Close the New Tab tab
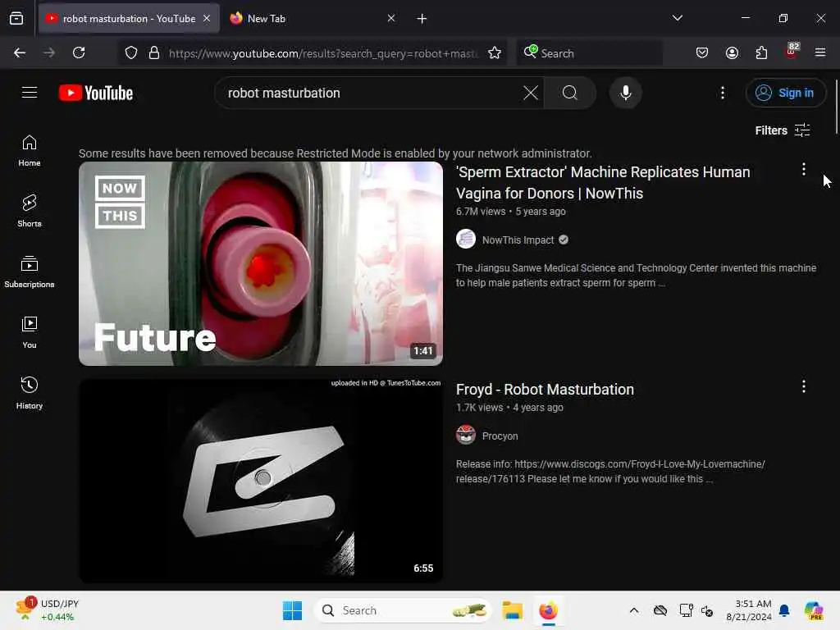The height and width of the screenshot is (630, 840). [391, 18]
